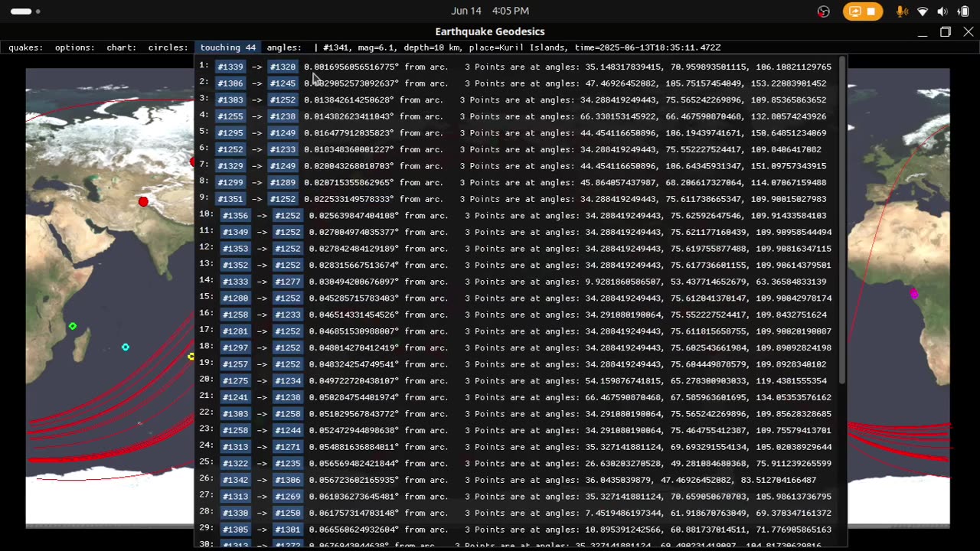Open quake link #1349 in row 11
Screen dimensions: 980x551
click(x=235, y=233)
